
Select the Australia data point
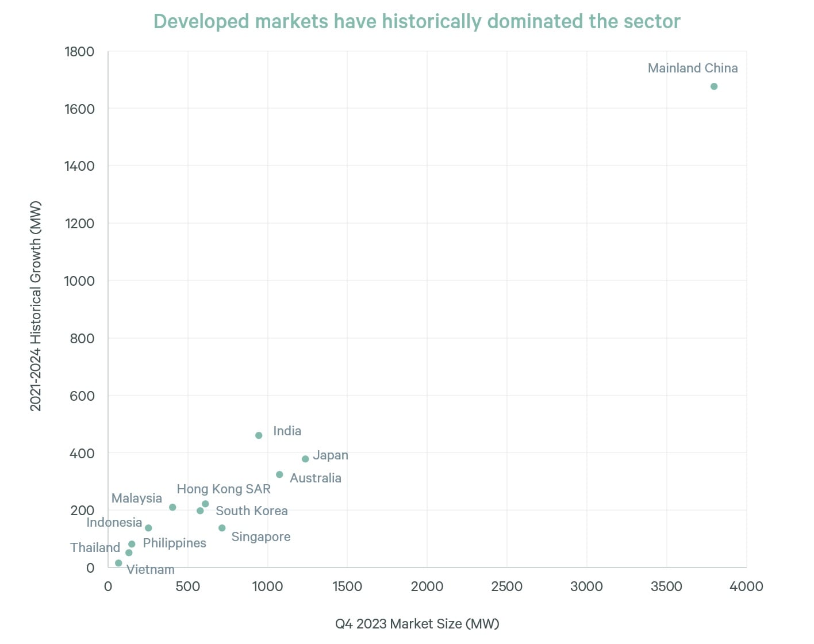279,474
